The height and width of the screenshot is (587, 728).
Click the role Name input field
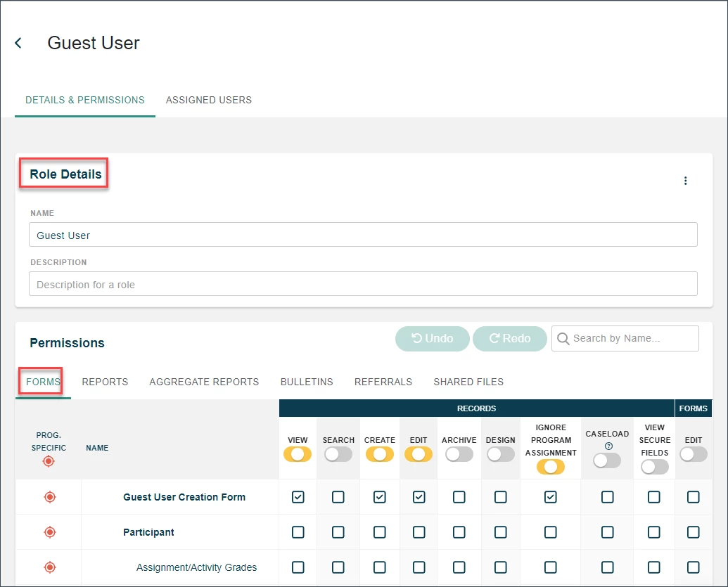(x=363, y=235)
